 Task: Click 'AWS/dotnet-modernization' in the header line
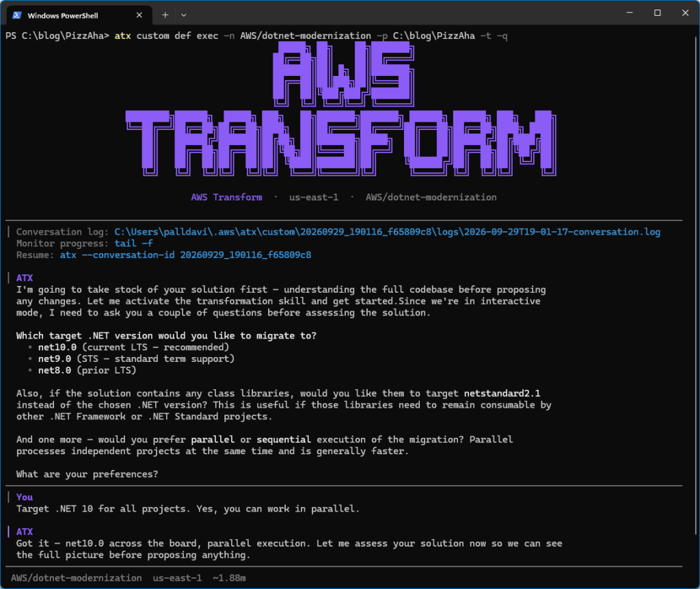pos(431,198)
